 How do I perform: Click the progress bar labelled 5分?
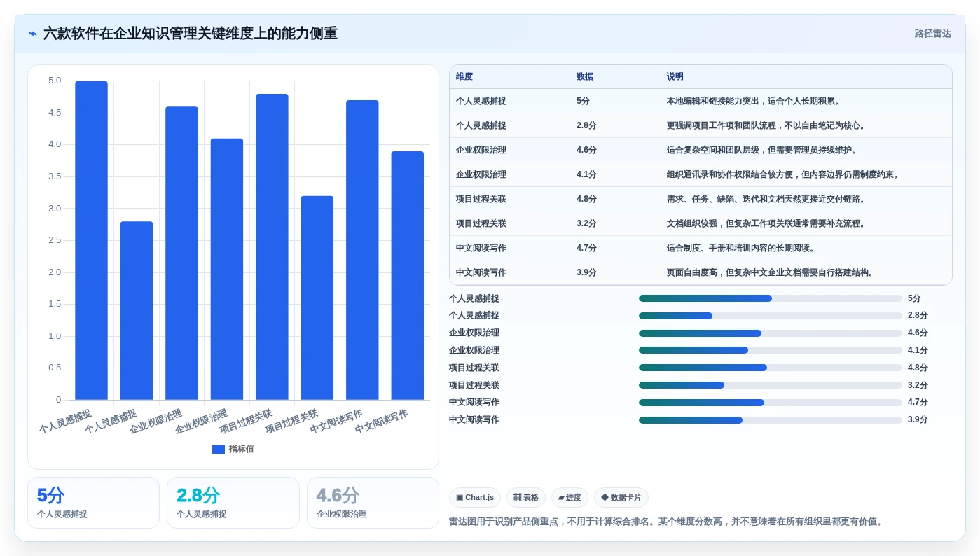tap(771, 298)
